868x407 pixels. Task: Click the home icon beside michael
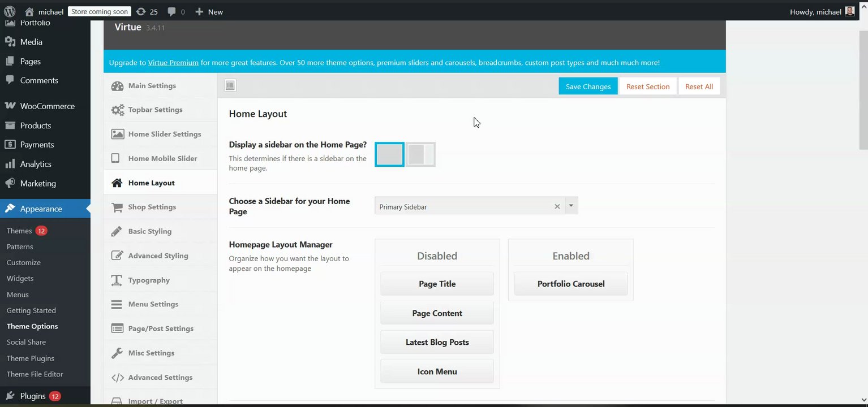pos(29,11)
